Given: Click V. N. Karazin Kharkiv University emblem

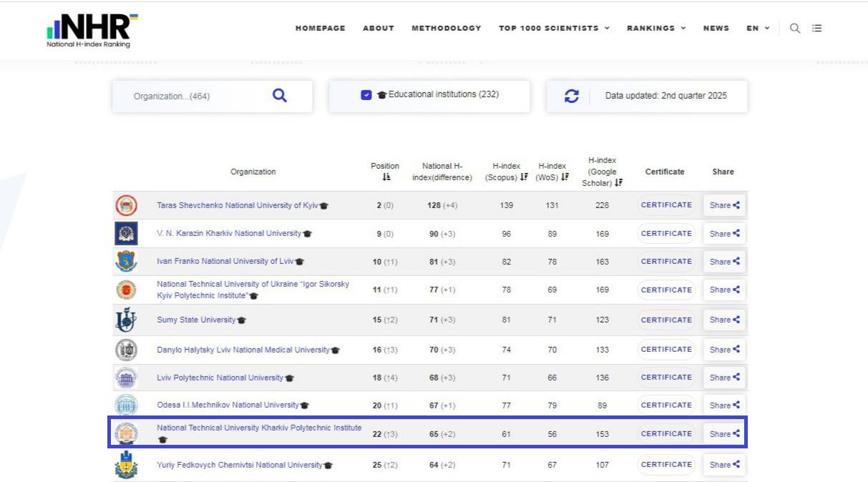Looking at the screenshot, I should point(126,234).
